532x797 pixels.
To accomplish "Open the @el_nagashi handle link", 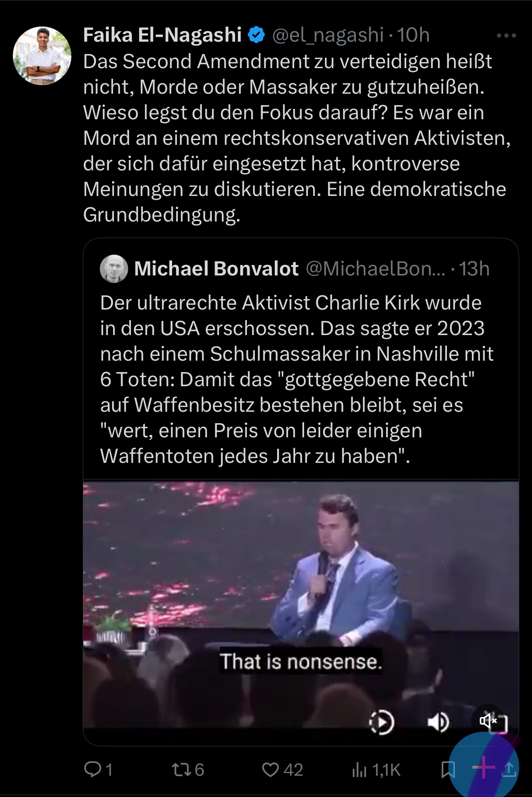I will click(327, 35).
